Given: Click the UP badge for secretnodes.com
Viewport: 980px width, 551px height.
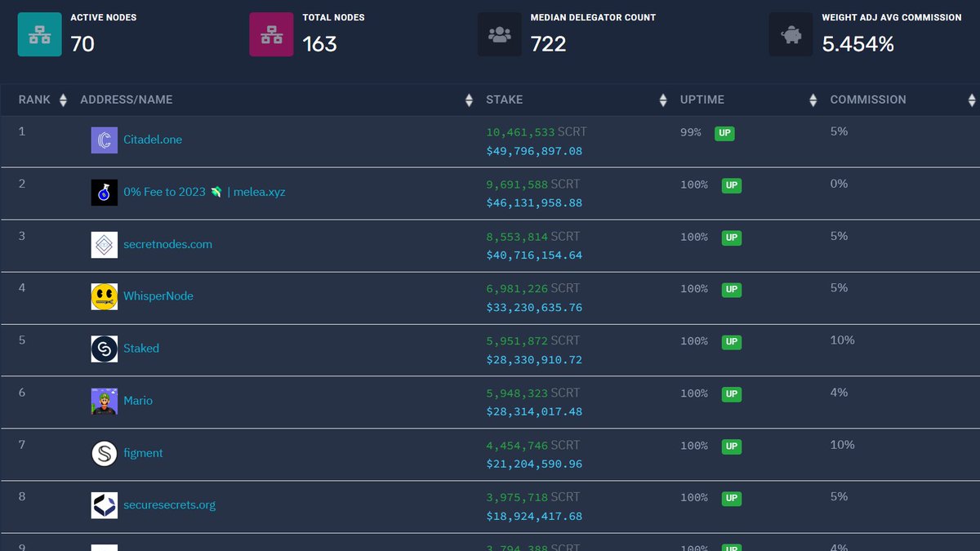Looking at the screenshot, I should (732, 238).
